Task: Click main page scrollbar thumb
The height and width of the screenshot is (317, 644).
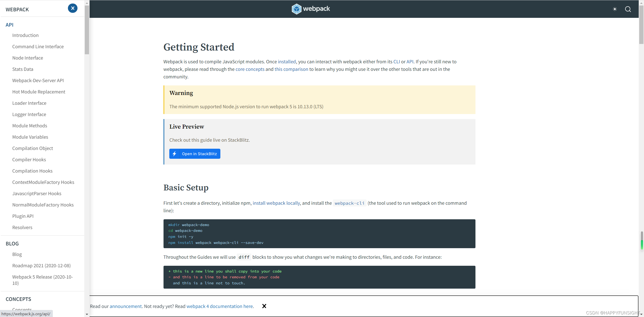Action: (x=641, y=25)
